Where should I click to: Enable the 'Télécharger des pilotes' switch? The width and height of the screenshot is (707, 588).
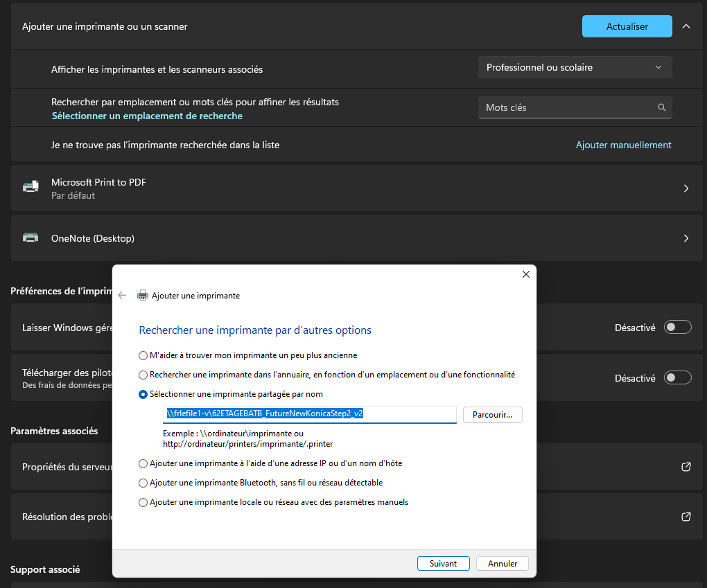click(677, 378)
